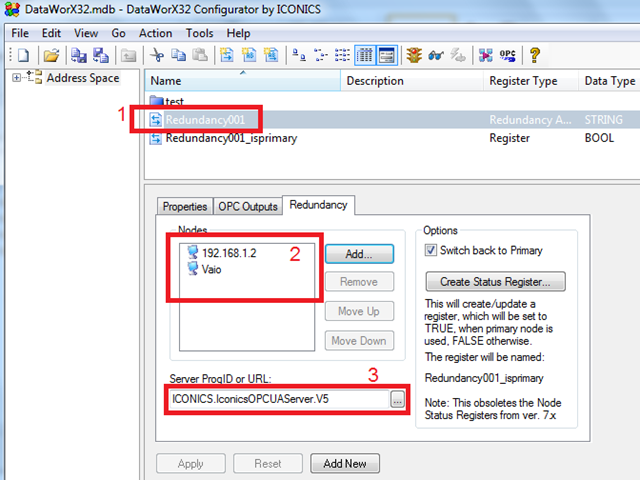
Task: Select the Redundancy001_isprimary row name
Action: tap(231, 138)
